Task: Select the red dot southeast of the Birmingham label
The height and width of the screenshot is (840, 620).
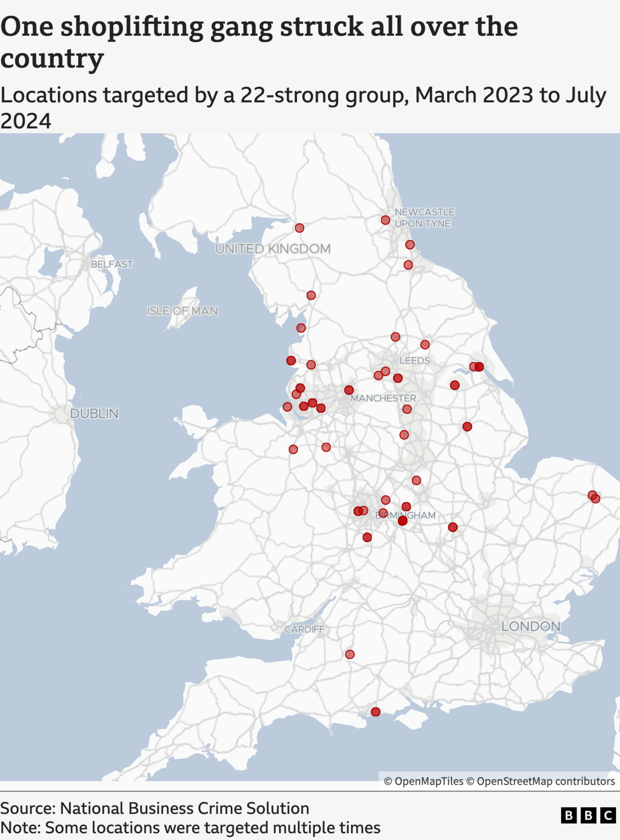Action: (452, 527)
